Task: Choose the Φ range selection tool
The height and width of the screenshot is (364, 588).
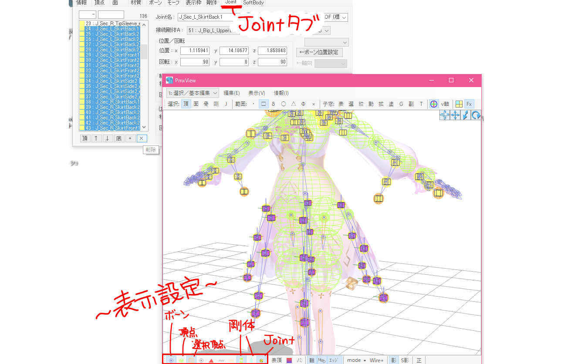Action: 303,104
